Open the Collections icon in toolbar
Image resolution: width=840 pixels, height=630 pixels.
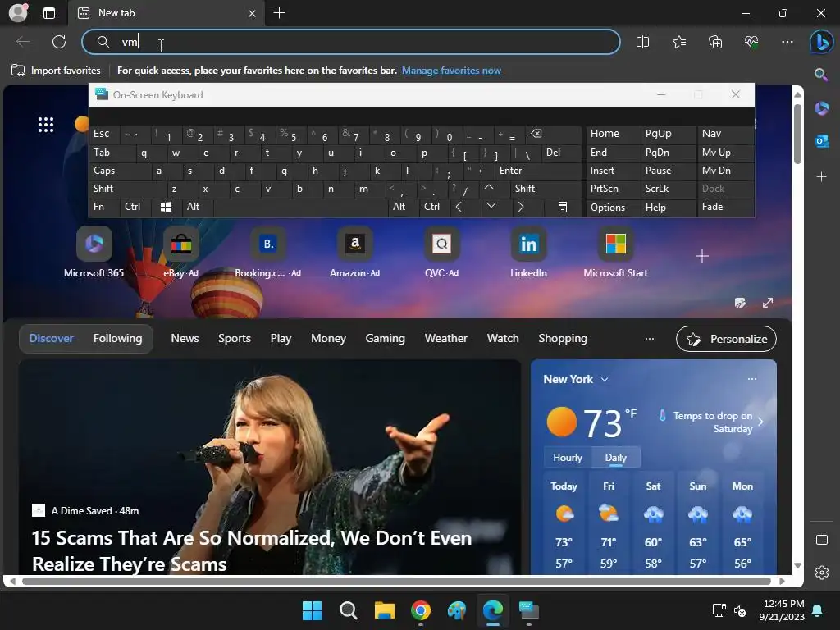point(715,42)
